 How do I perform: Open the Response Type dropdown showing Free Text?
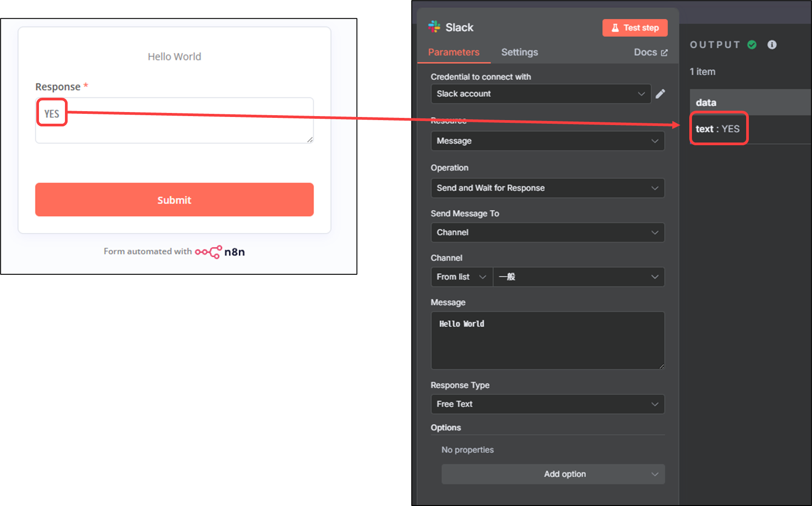pyautogui.click(x=548, y=404)
